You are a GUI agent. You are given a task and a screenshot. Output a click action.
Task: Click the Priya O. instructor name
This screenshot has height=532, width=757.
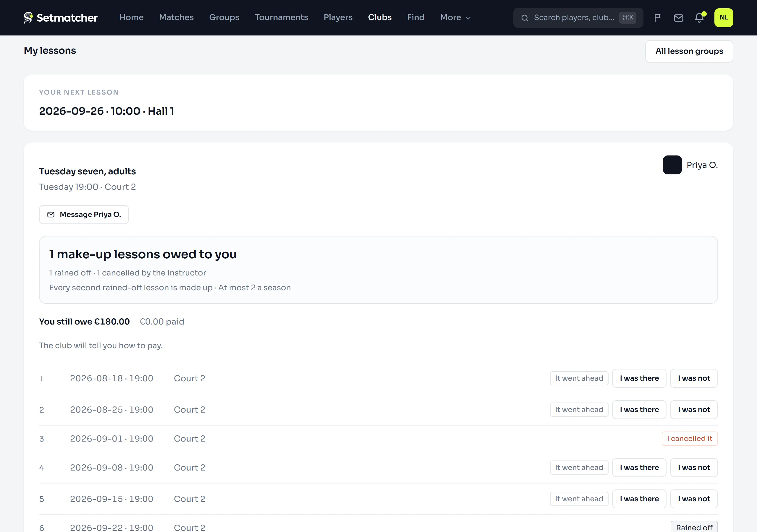point(702,165)
